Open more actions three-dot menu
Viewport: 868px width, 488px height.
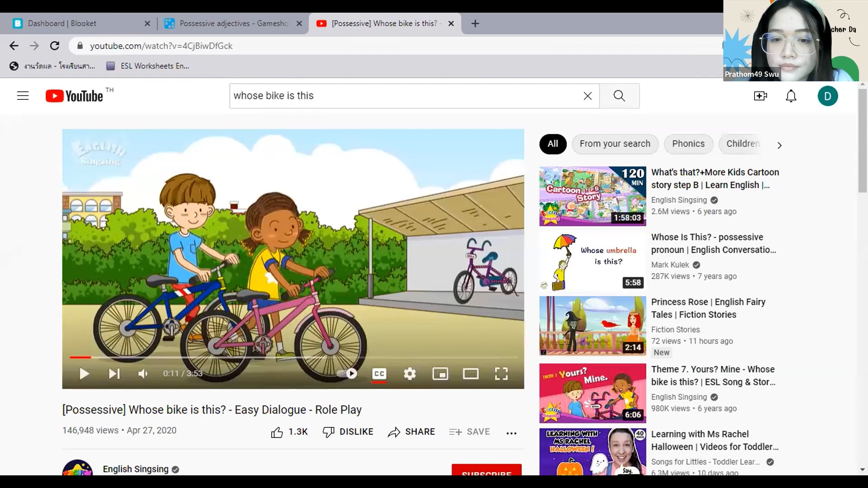[x=511, y=433]
